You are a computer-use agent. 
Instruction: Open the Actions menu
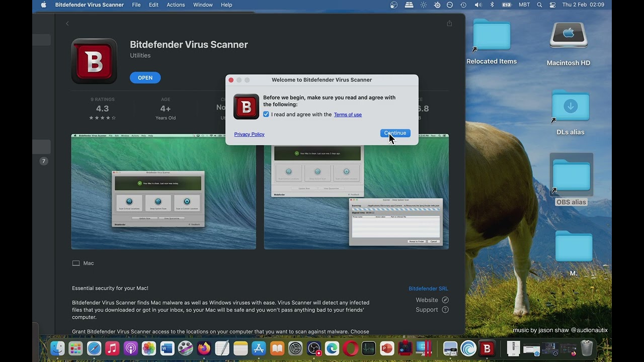(x=176, y=5)
